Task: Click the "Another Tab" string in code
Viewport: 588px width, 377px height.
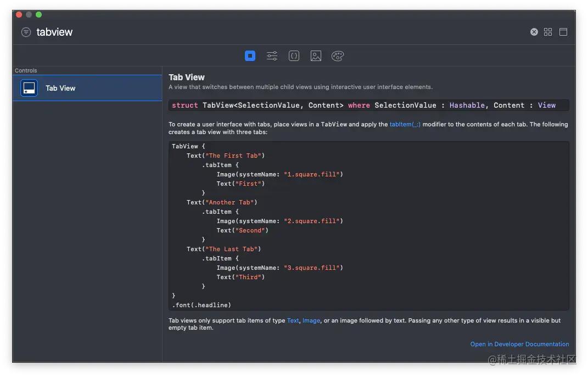Action: (229, 202)
